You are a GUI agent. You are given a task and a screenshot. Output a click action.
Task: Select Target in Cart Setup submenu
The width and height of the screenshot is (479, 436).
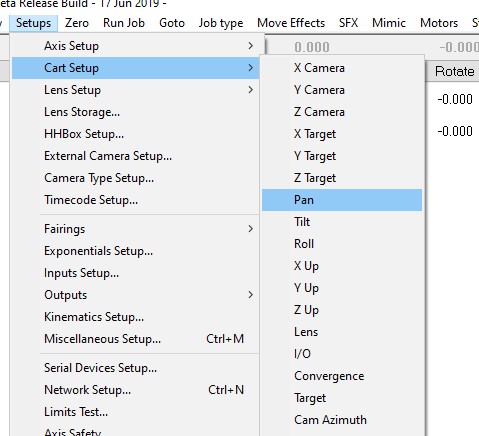(342, 398)
